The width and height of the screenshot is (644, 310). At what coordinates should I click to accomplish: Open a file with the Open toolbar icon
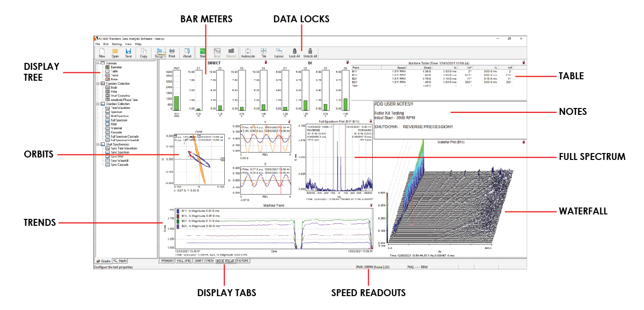(115, 53)
